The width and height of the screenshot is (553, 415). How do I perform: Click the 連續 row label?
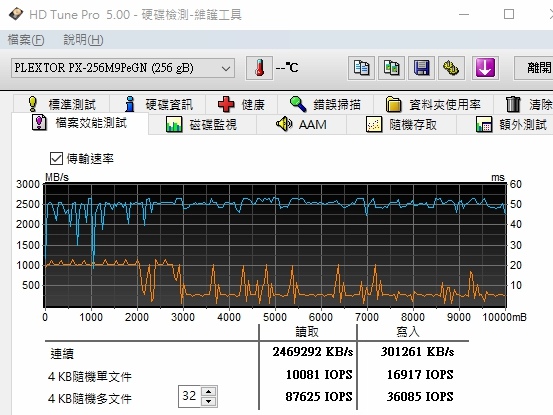62,354
